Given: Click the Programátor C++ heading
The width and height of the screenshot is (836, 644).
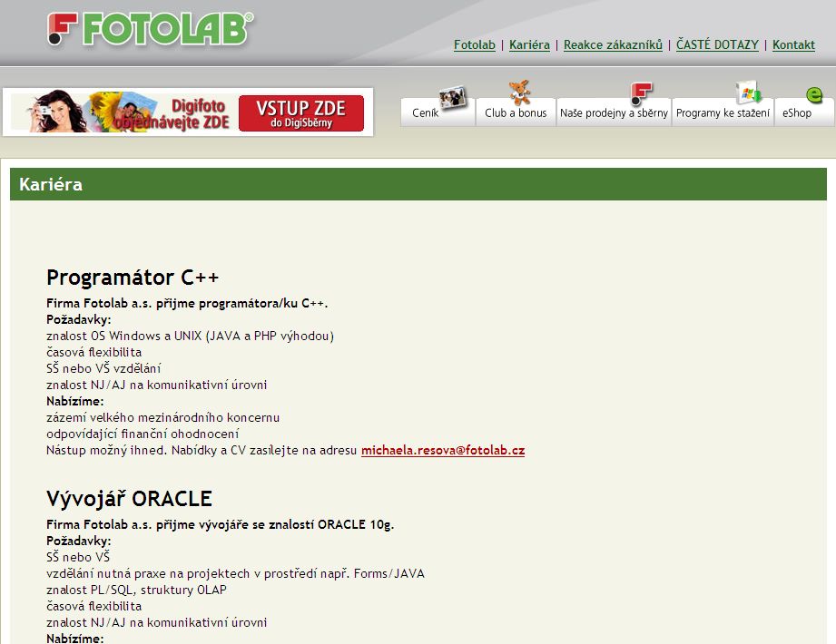Looking at the screenshot, I should click(133, 278).
